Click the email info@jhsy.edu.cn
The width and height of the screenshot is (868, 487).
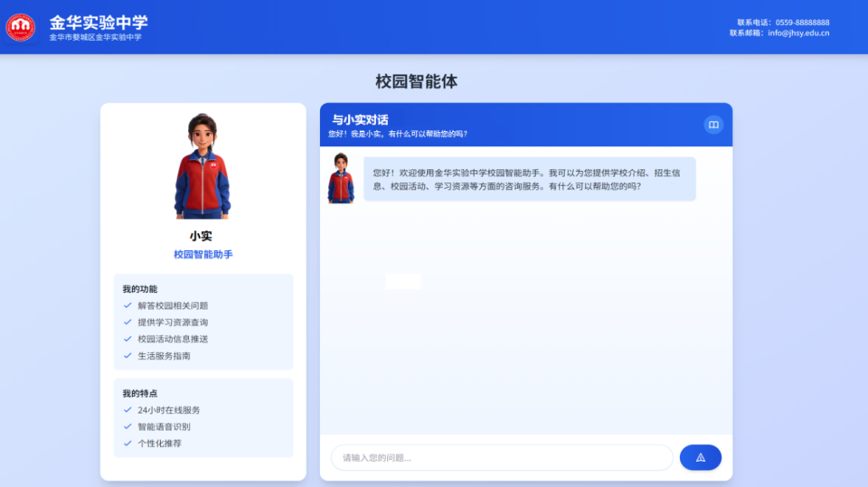(798, 33)
